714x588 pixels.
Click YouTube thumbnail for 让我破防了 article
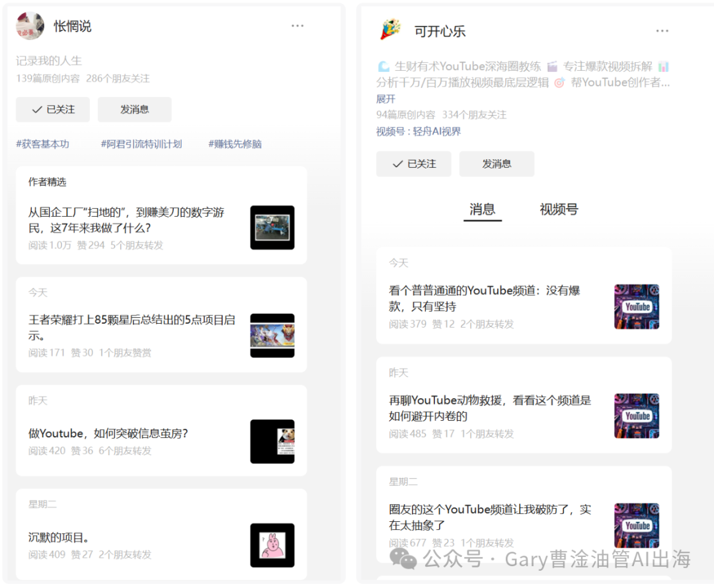[x=637, y=525]
